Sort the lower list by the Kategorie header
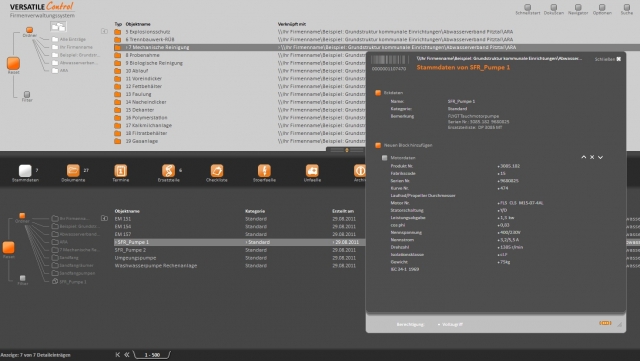 (x=255, y=211)
